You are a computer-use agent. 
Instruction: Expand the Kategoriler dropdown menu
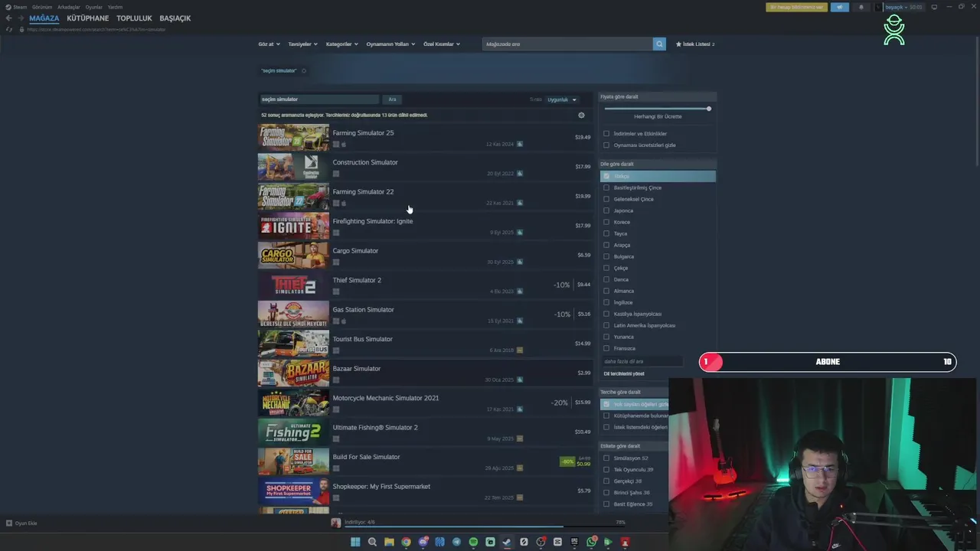pyautogui.click(x=342, y=44)
